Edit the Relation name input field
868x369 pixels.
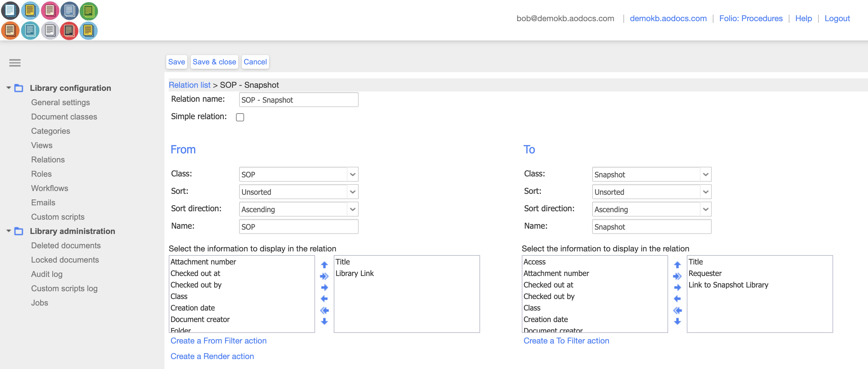point(298,100)
